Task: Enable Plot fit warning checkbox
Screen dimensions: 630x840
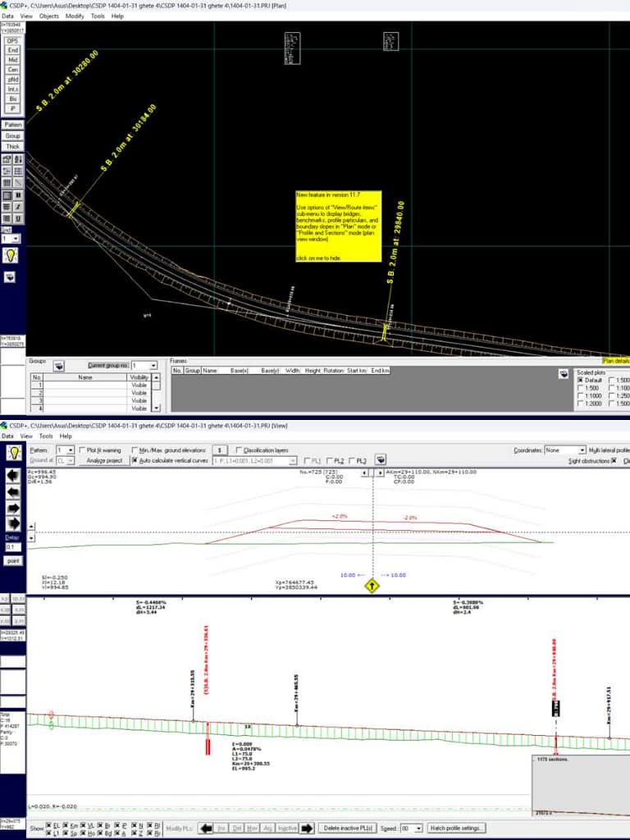Action: point(82,450)
